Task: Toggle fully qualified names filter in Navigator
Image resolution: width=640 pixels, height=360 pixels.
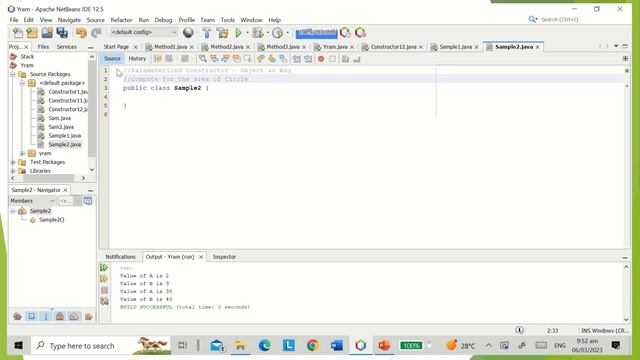Action: click(x=89, y=316)
